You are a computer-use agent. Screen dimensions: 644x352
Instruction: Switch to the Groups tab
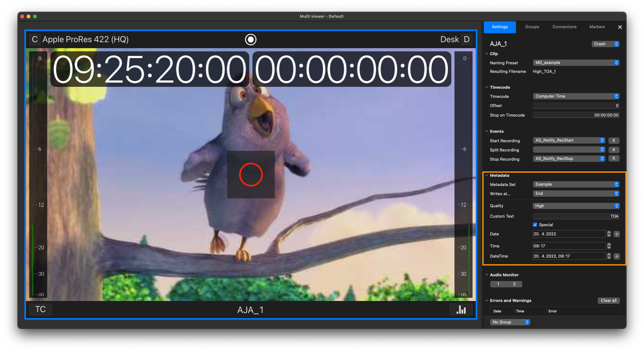[532, 27]
